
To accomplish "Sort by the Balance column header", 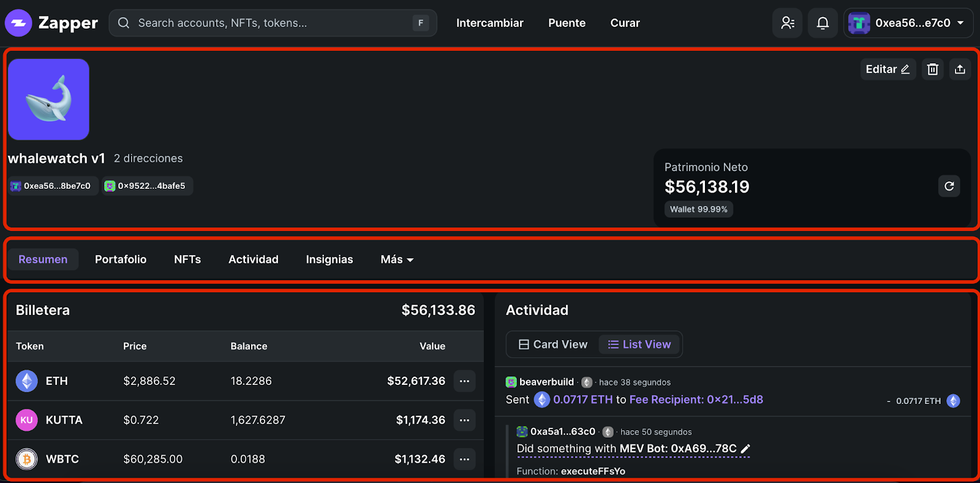I will click(x=249, y=346).
